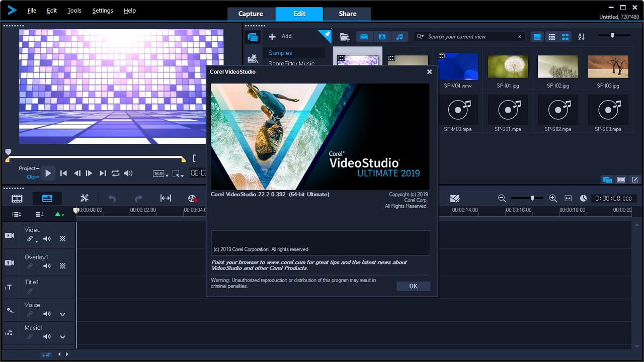Open the Media library panel icon
Screen dimensions: 644x362
click(253, 37)
